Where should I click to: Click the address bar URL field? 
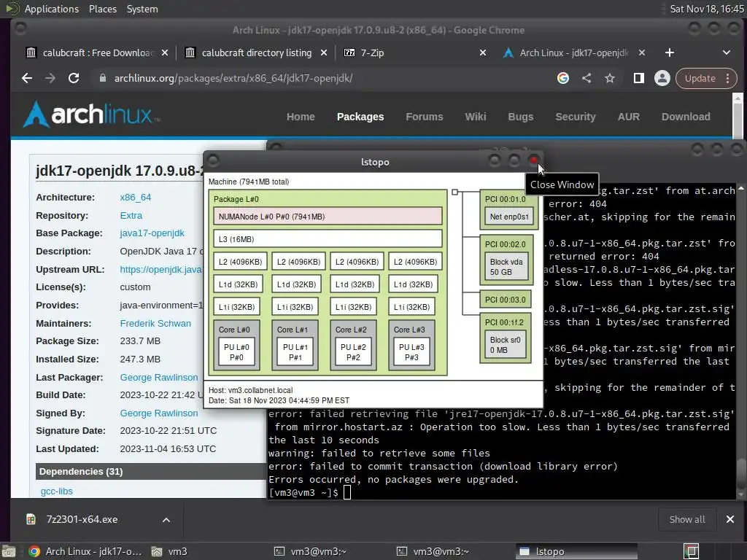click(x=324, y=78)
